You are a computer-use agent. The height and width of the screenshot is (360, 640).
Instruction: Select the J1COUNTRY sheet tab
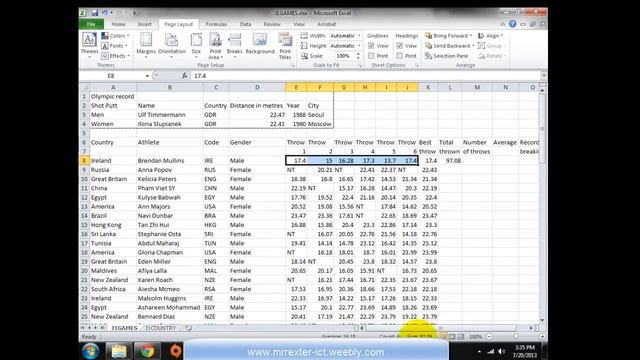pyautogui.click(x=161, y=328)
